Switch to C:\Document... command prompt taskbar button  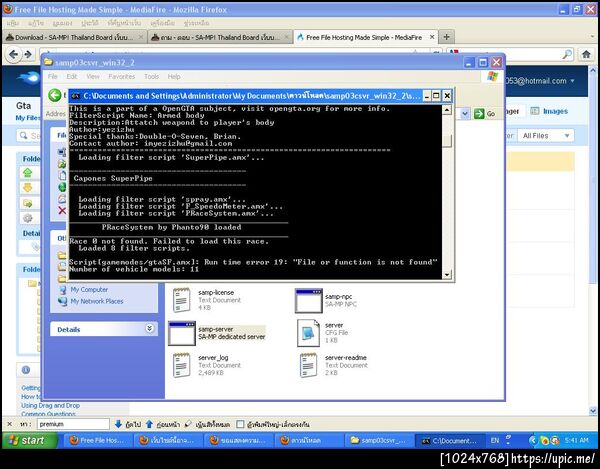click(x=450, y=440)
